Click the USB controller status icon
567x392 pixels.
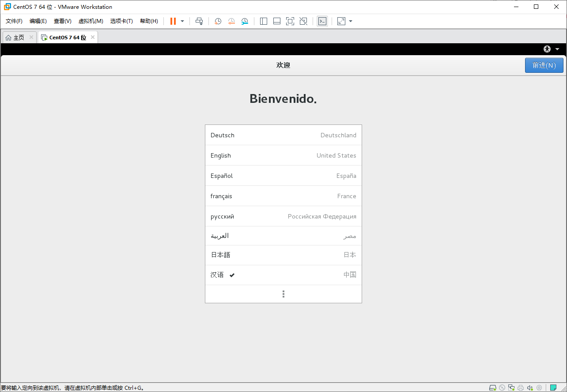[539, 388]
